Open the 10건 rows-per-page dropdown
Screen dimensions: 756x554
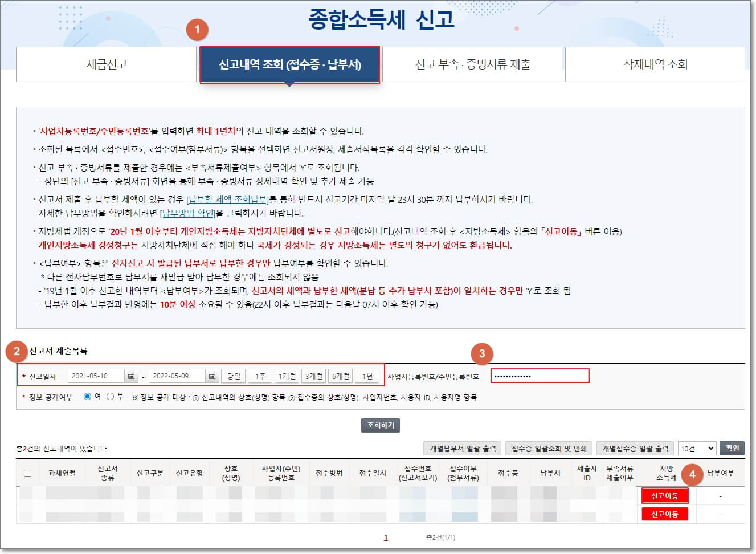697,449
